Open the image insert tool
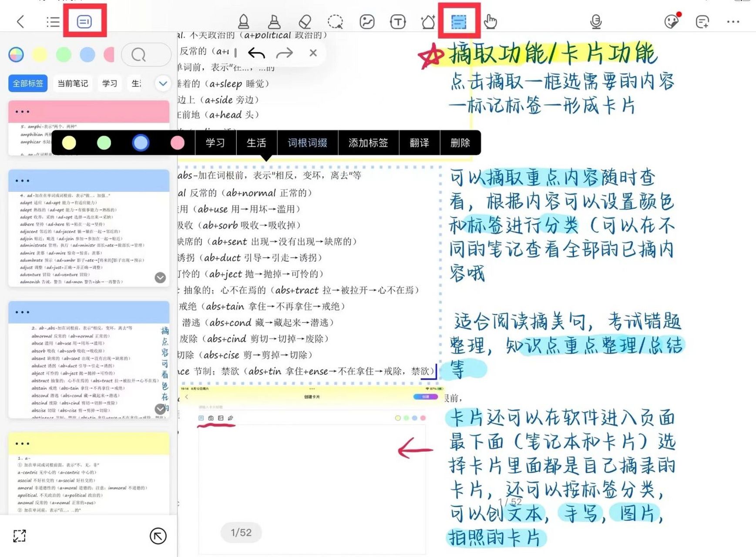The height and width of the screenshot is (557, 756). (367, 21)
